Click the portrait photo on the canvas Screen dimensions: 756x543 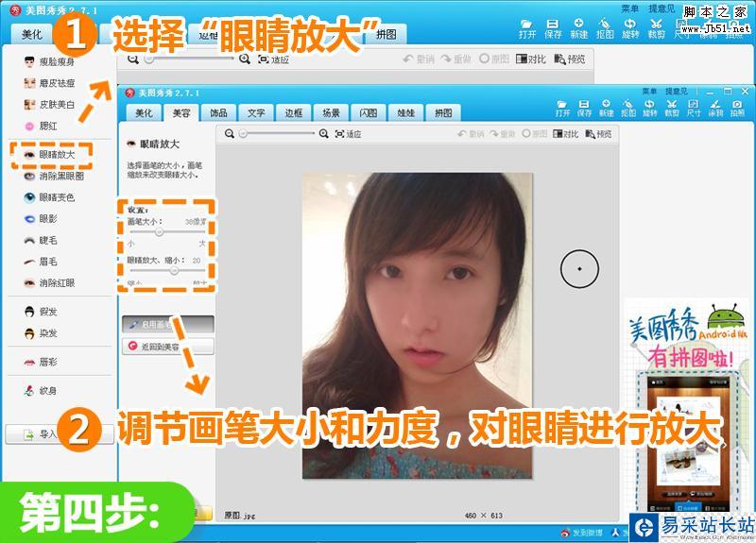418,326
